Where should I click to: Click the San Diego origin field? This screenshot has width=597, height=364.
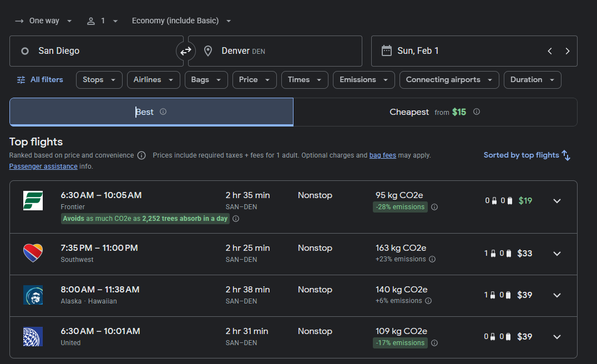pyautogui.click(x=97, y=51)
